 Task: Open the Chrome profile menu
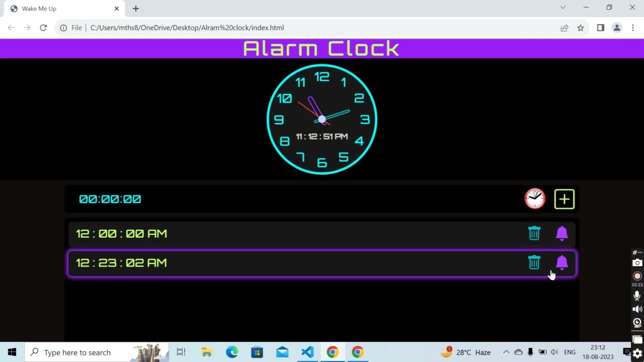point(617,28)
